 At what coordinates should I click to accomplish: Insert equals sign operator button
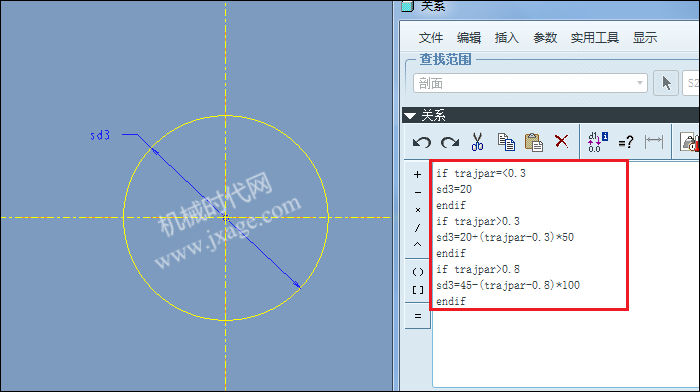tap(418, 316)
